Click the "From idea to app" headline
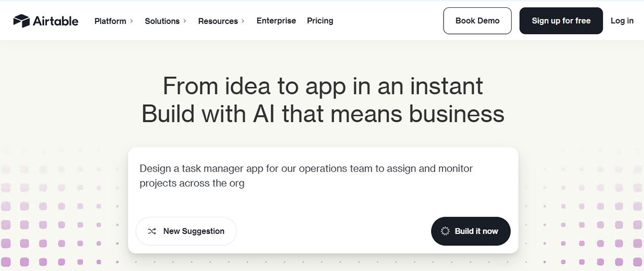Viewport: 644px width, 271px height. point(323,86)
